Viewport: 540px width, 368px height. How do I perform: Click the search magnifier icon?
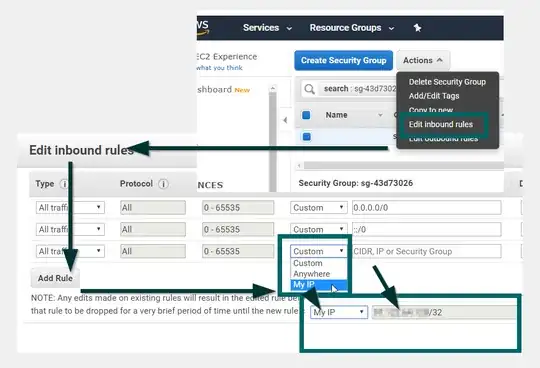pos(309,89)
